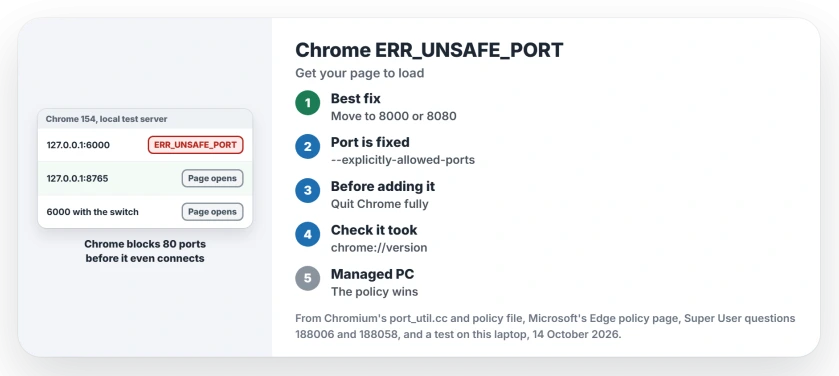This screenshot has width=839, height=376.
Task: Click the red ERR_UNSAFE_PORT badge
Action: click(195, 145)
